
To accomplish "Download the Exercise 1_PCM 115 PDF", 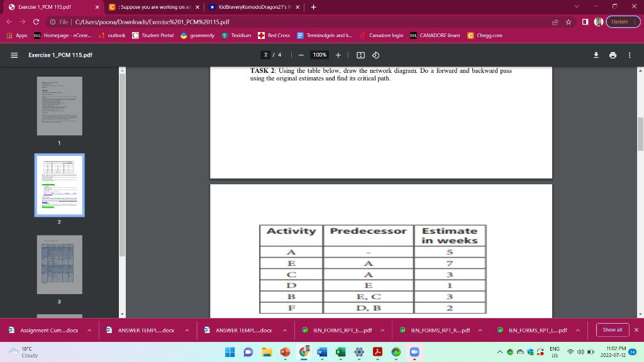I will tap(596, 55).
